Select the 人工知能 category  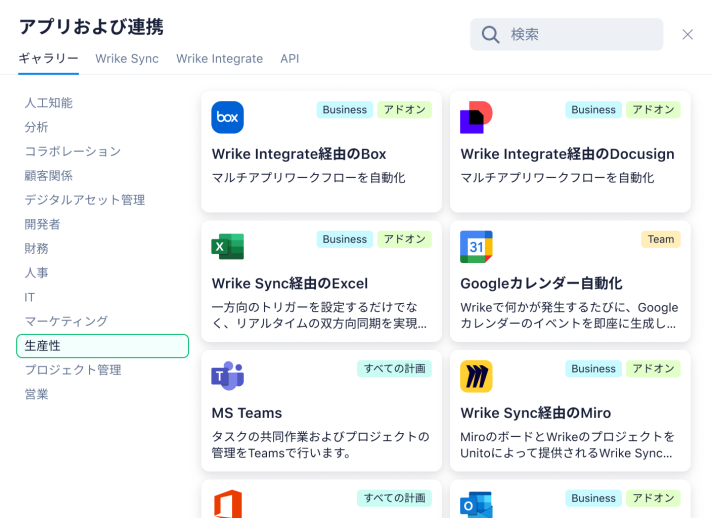point(49,103)
